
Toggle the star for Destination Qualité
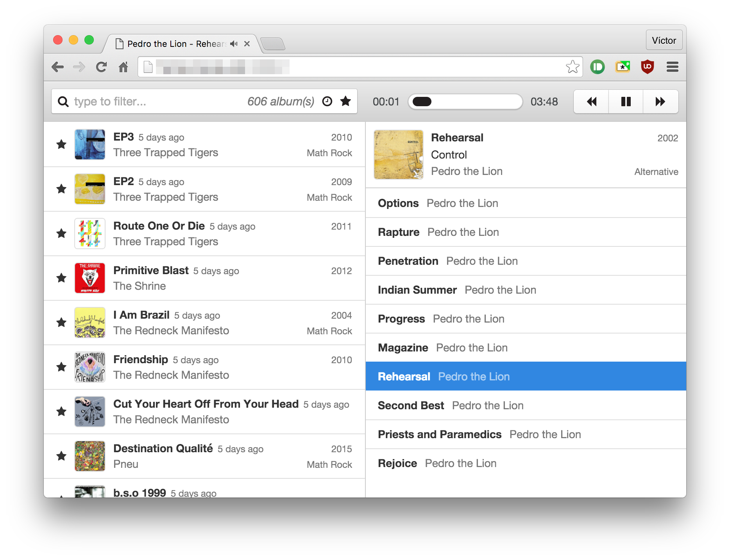[61, 456]
